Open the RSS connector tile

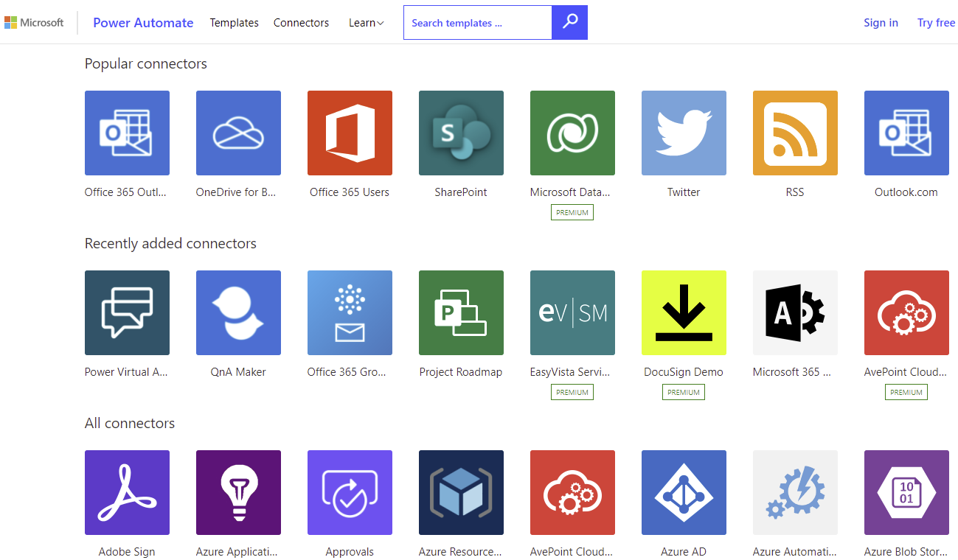click(795, 133)
